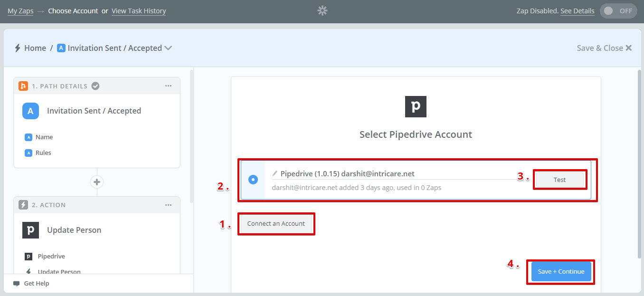Click the '2. ACTION' header label
The height and width of the screenshot is (296, 644).
(x=48, y=205)
